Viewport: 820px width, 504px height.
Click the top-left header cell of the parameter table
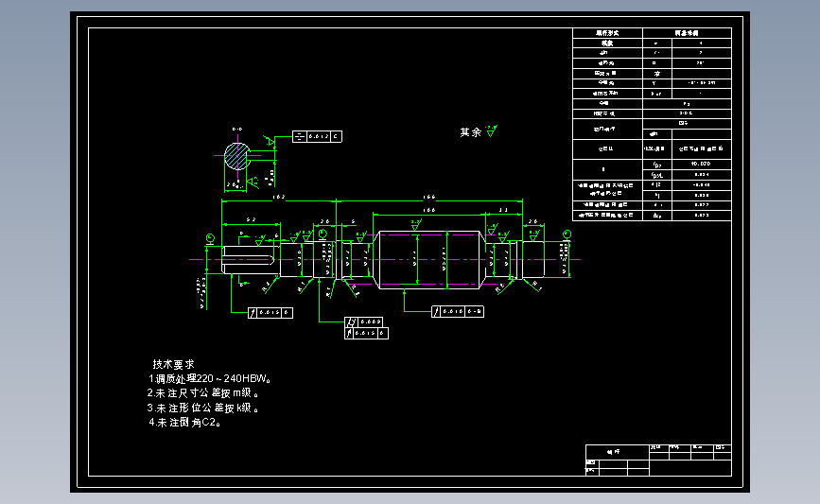(608, 33)
